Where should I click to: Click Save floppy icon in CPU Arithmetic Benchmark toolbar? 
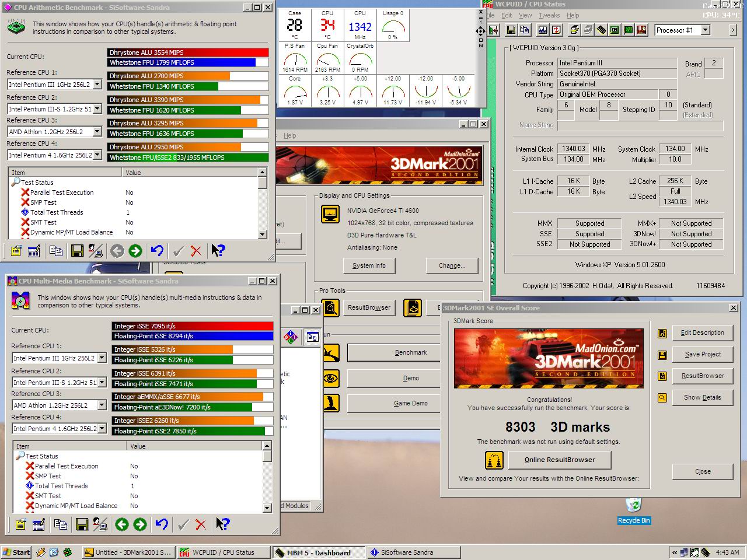click(77, 251)
